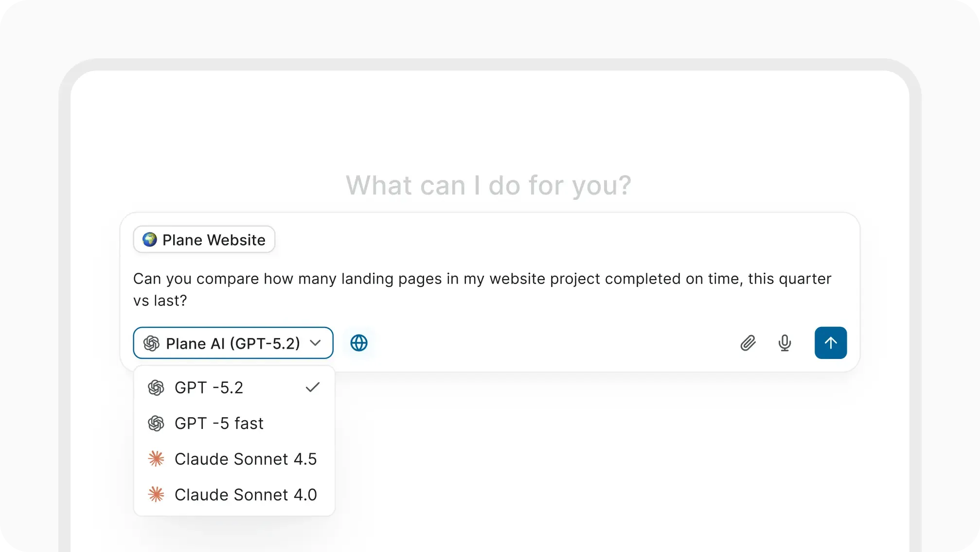Click into the prompt message text
Screen dimensions: 980x552
481,289
